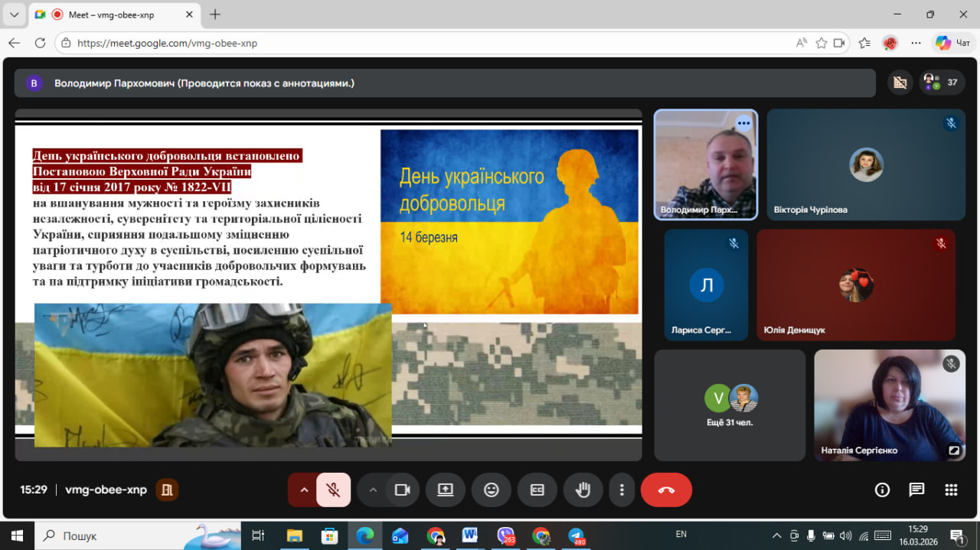Open three-dot options on Володимир's video tile

pyautogui.click(x=743, y=123)
